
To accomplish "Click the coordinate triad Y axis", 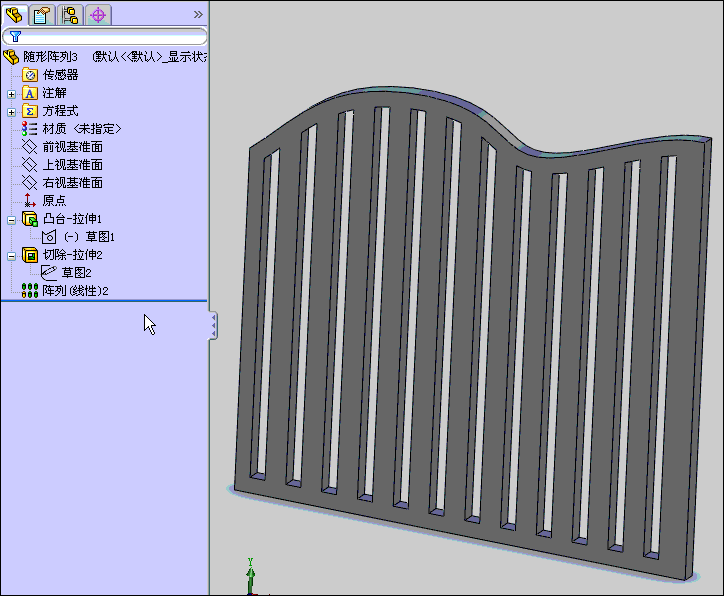I will click(x=250, y=576).
